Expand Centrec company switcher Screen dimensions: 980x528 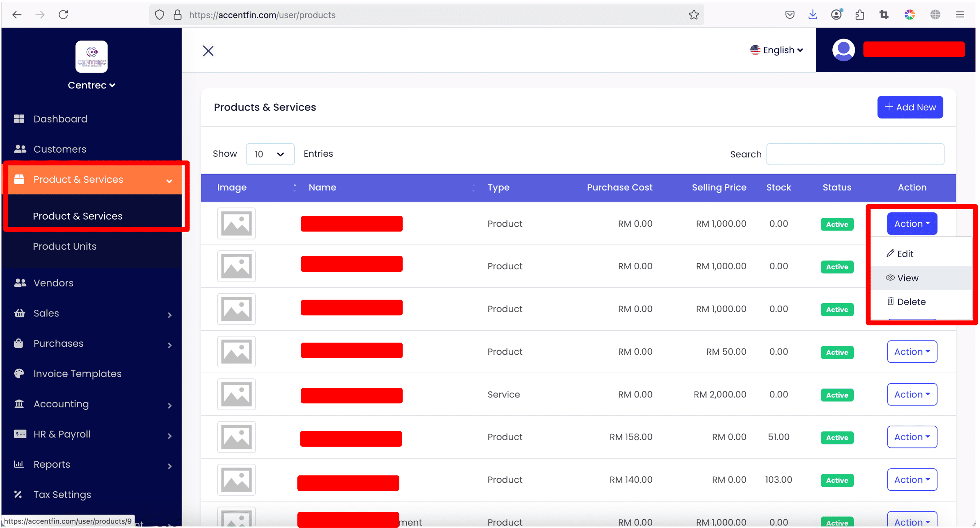point(91,85)
